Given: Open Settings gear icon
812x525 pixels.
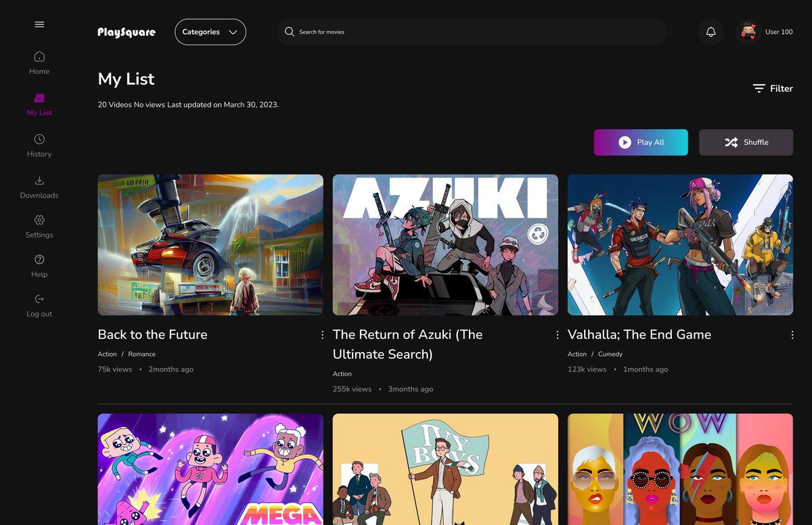Looking at the screenshot, I should [x=39, y=220].
